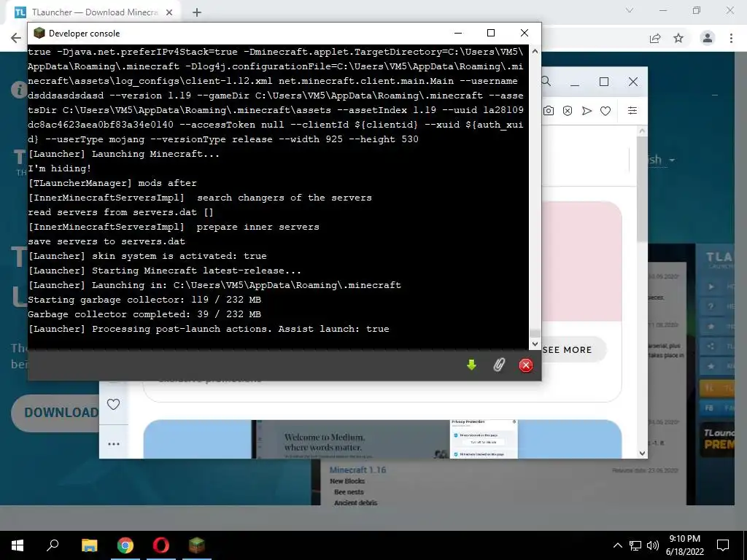Click "[Launcher] Launching Minecraft..." log line

tap(124, 154)
